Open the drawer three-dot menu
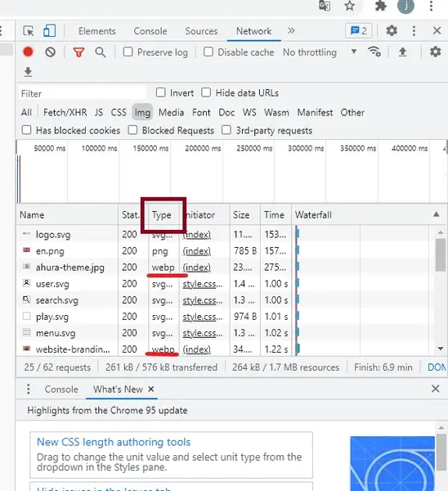448x491 pixels. pos(28,389)
